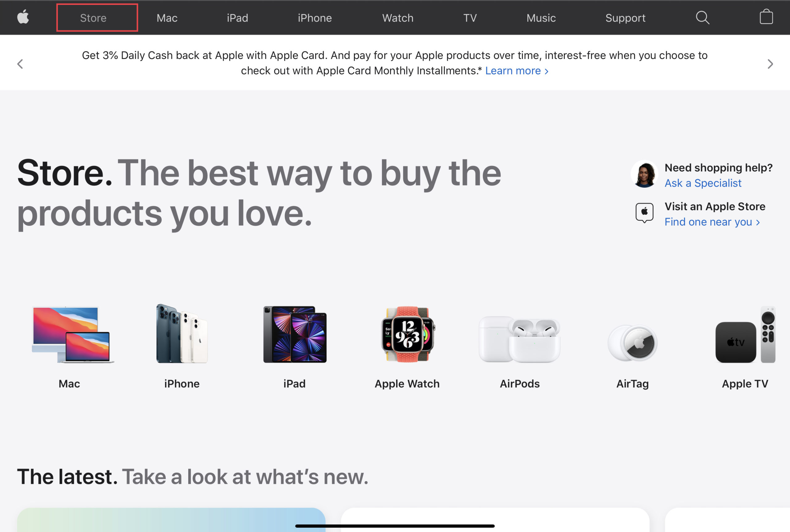790x532 pixels.
Task: Show next promo banner with right chevron
Action: (770, 64)
